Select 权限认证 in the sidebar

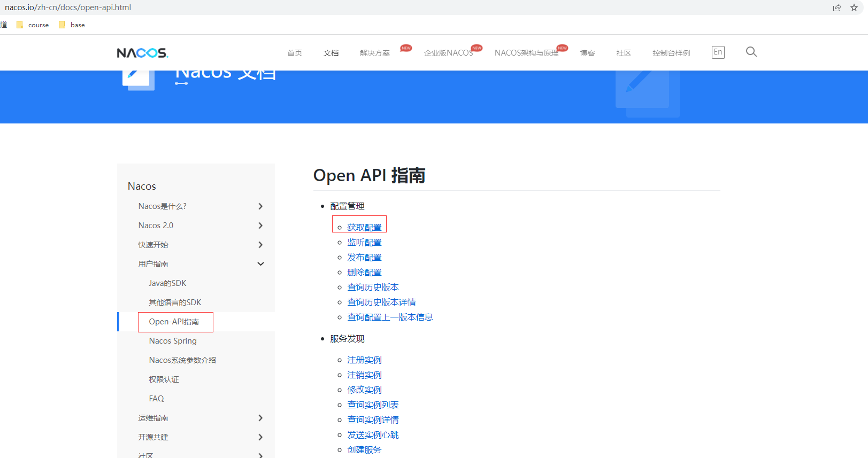click(164, 379)
